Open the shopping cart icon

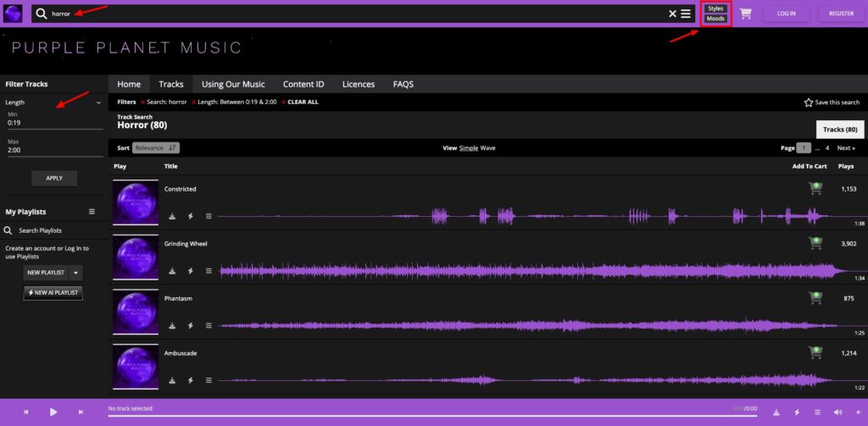coord(746,14)
